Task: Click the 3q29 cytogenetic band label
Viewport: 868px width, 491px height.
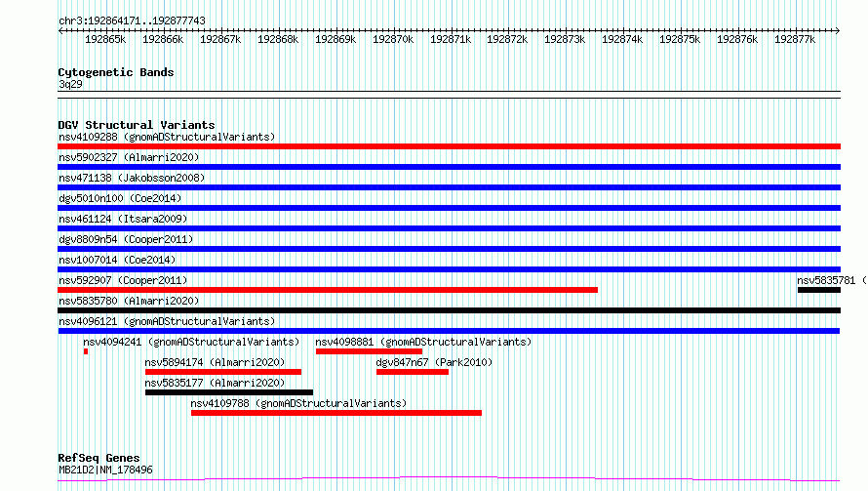Action: (x=70, y=84)
